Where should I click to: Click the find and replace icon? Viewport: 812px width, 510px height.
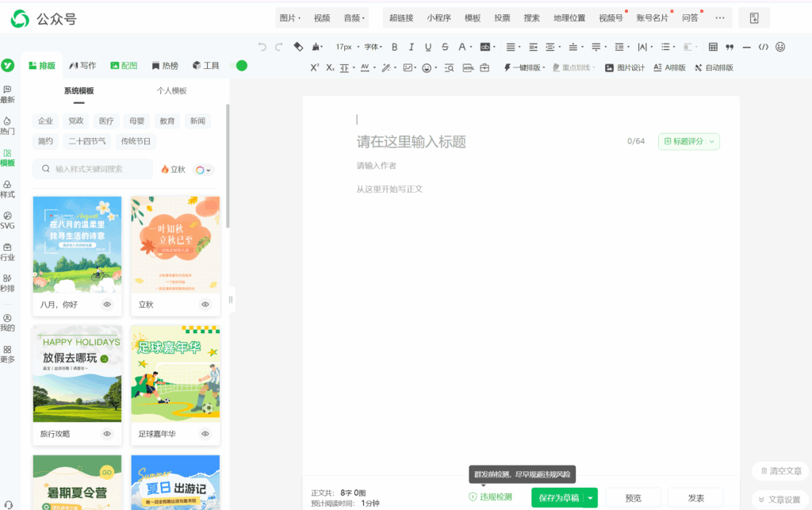449,67
